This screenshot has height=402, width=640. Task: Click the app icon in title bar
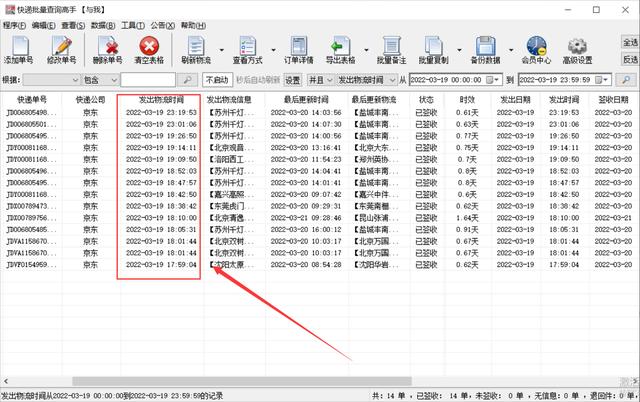click(x=9, y=9)
